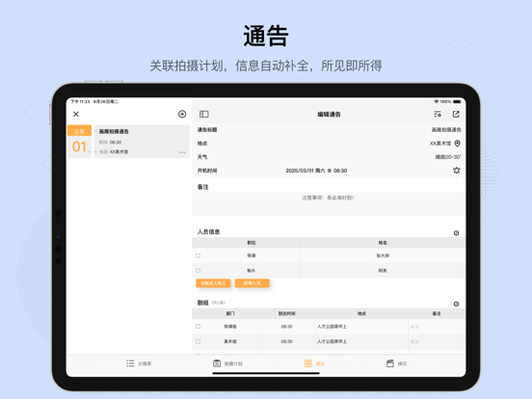532x399 pixels.
Task: Tap the alarm reminder icon in 开机时间 row
Action: point(457,171)
